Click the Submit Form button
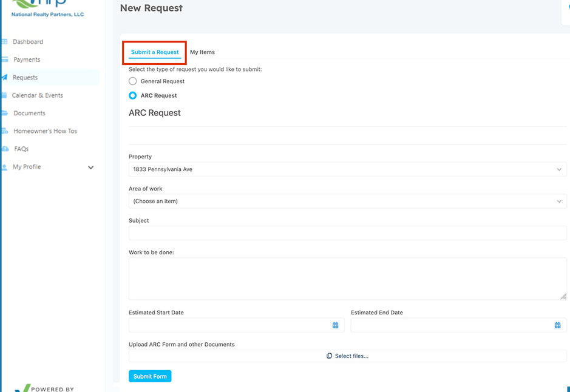The image size is (570, 392). 150,376
